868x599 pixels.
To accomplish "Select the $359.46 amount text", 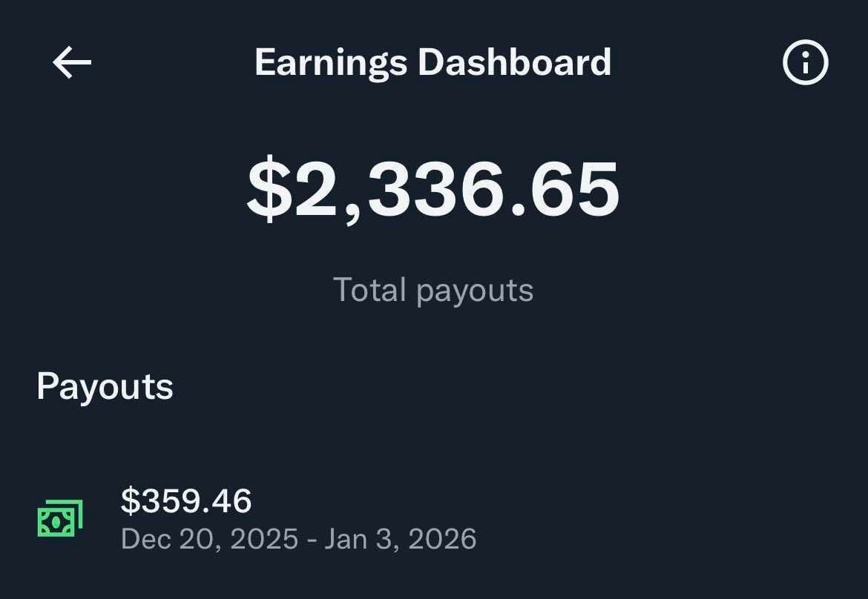I will pyautogui.click(x=187, y=502).
